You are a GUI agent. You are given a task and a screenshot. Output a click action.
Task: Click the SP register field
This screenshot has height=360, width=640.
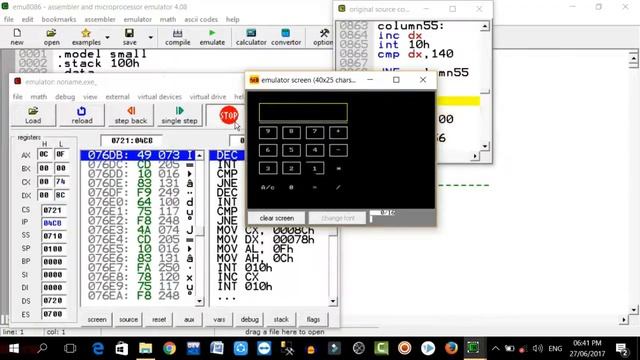(53, 249)
